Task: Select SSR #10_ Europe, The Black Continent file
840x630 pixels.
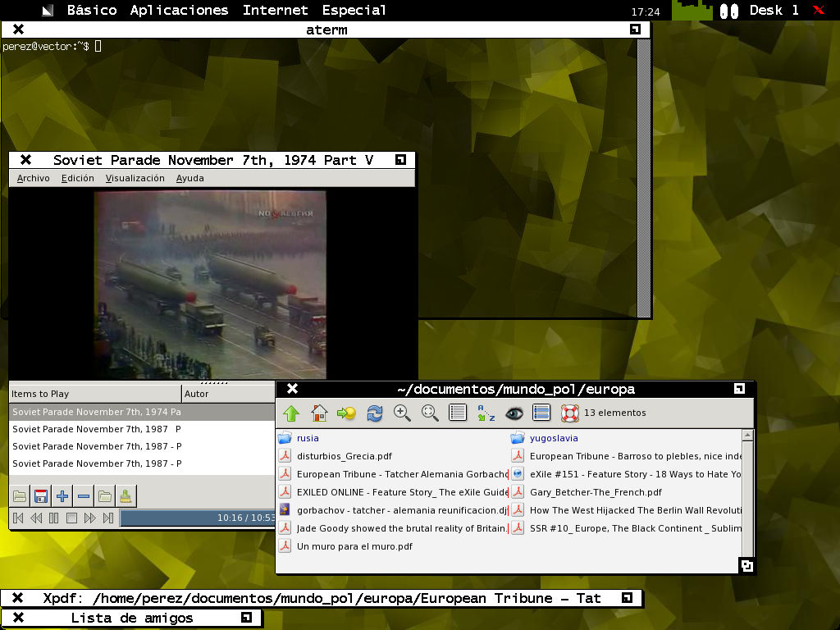Action: [x=626, y=528]
